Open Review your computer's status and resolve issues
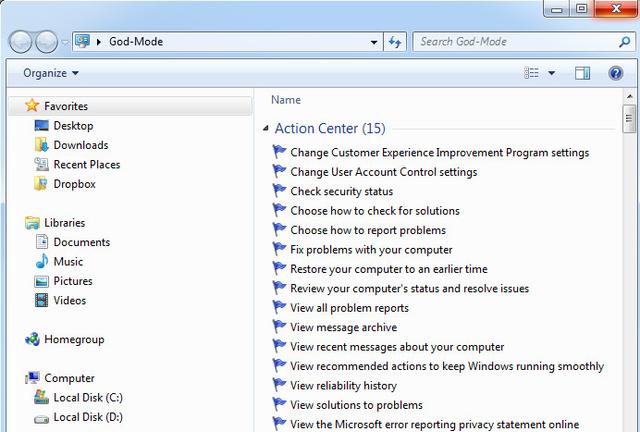 [x=409, y=289]
